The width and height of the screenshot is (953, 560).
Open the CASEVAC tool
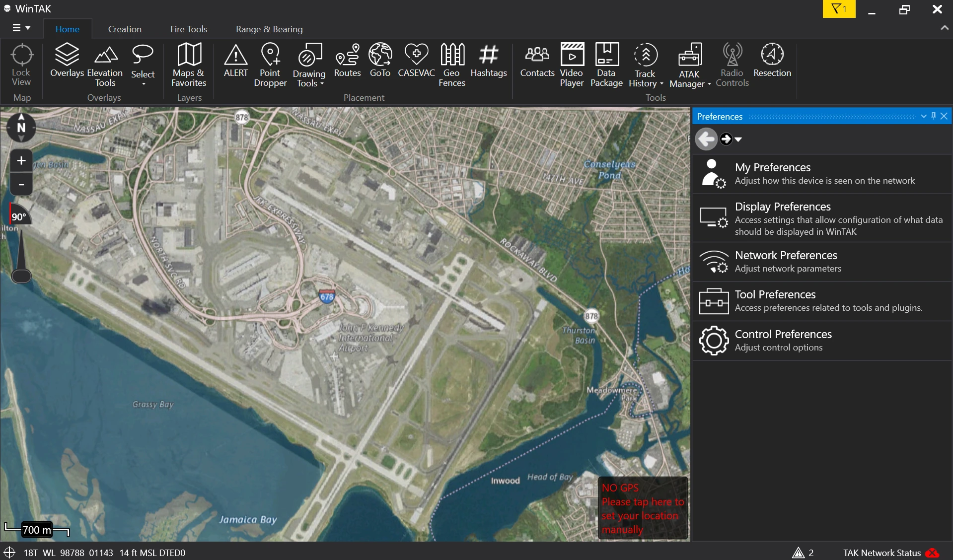point(416,60)
